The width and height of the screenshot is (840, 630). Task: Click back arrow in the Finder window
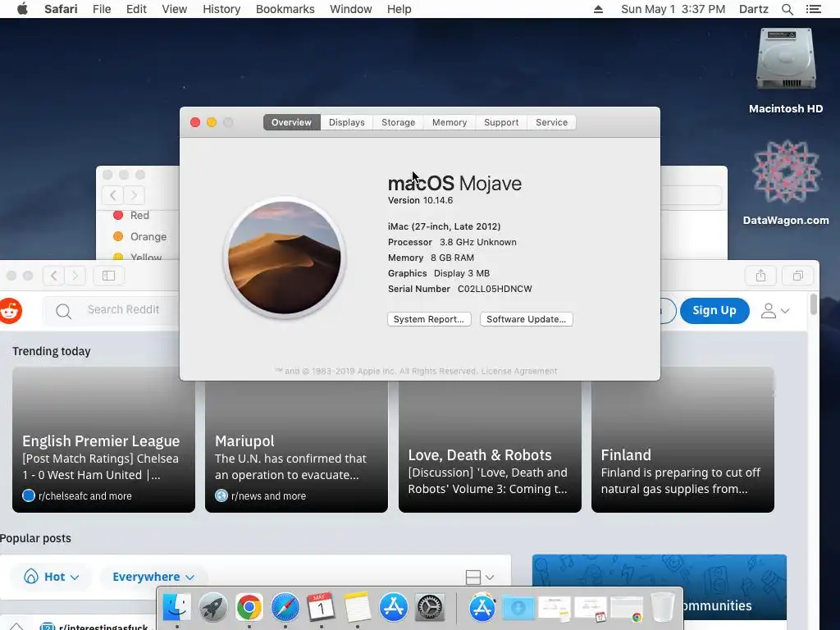coord(112,195)
